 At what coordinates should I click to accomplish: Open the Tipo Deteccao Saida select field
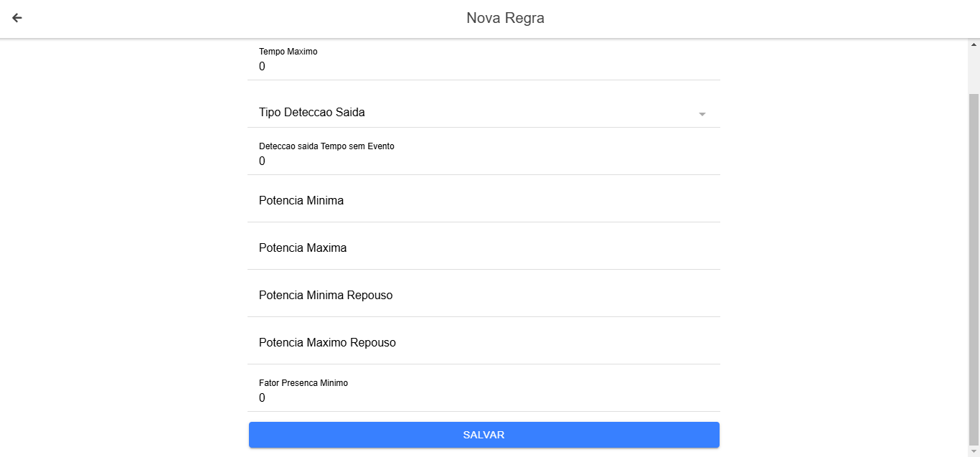(x=473, y=113)
